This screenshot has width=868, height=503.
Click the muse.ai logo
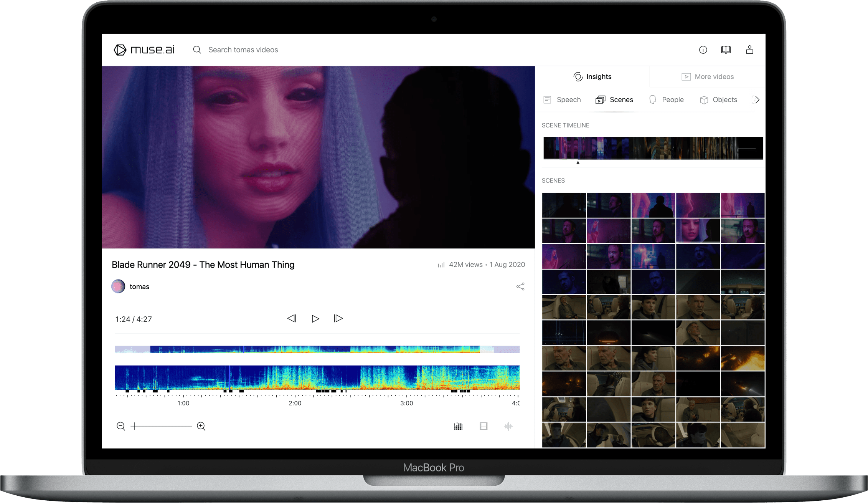pos(144,50)
